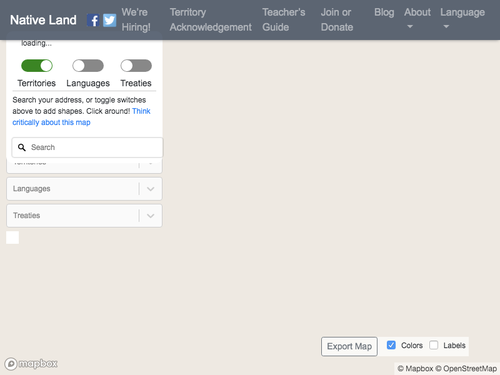Turn off the Territories switch
Screen dimensions: 500x375
point(37,66)
